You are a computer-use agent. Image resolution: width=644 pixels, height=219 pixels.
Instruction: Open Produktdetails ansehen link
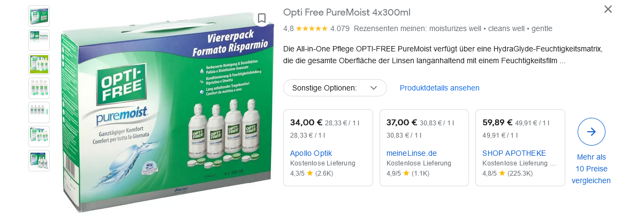440,88
